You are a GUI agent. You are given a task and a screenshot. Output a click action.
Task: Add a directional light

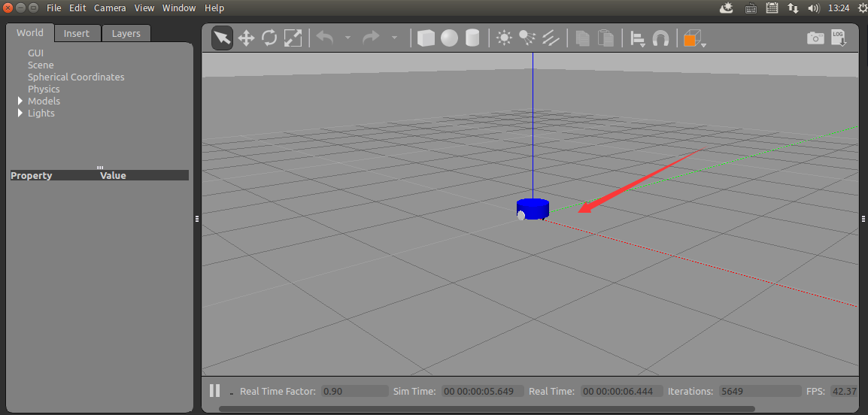pyautogui.click(x=551, y=38)
